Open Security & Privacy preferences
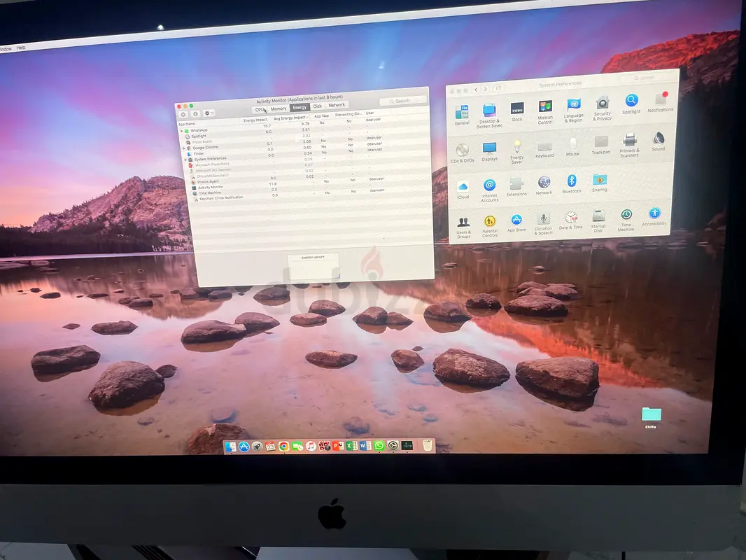The image size is (746, 560). point(603,108)
